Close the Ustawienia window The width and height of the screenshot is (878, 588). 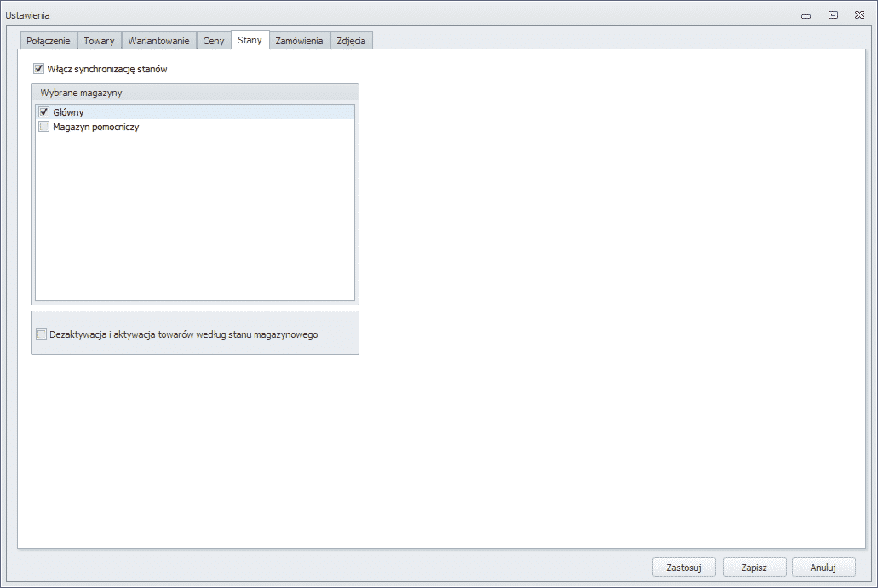(859, 15)
